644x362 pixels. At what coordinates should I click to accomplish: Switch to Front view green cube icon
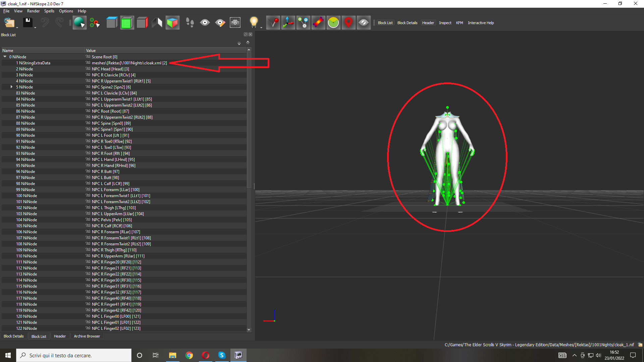tap(127, 23)
